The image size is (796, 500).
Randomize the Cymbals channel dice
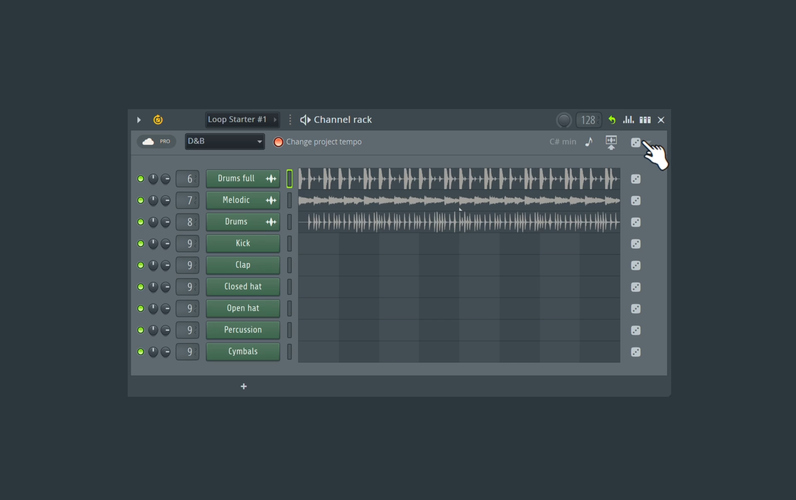(636, 352)
